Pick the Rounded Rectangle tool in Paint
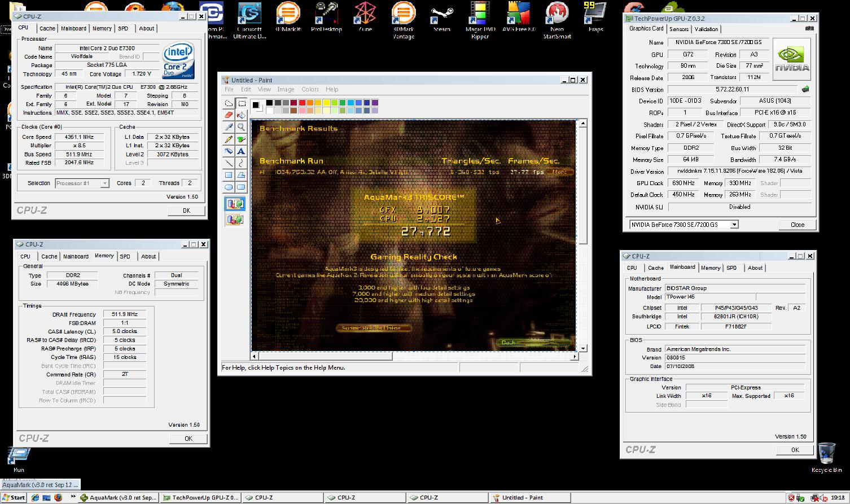Image resolution: width=850 pixels, height=504 pixels. click(241, 187)
